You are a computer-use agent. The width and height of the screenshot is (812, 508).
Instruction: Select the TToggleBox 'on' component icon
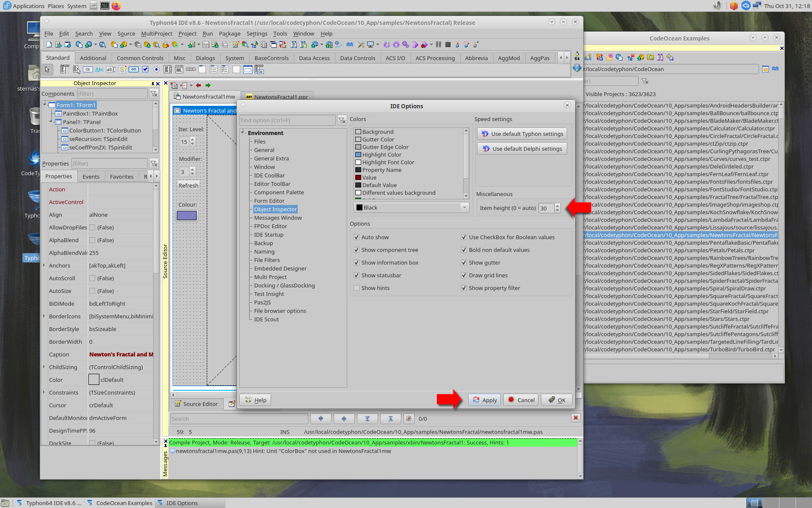coord(134,69)
